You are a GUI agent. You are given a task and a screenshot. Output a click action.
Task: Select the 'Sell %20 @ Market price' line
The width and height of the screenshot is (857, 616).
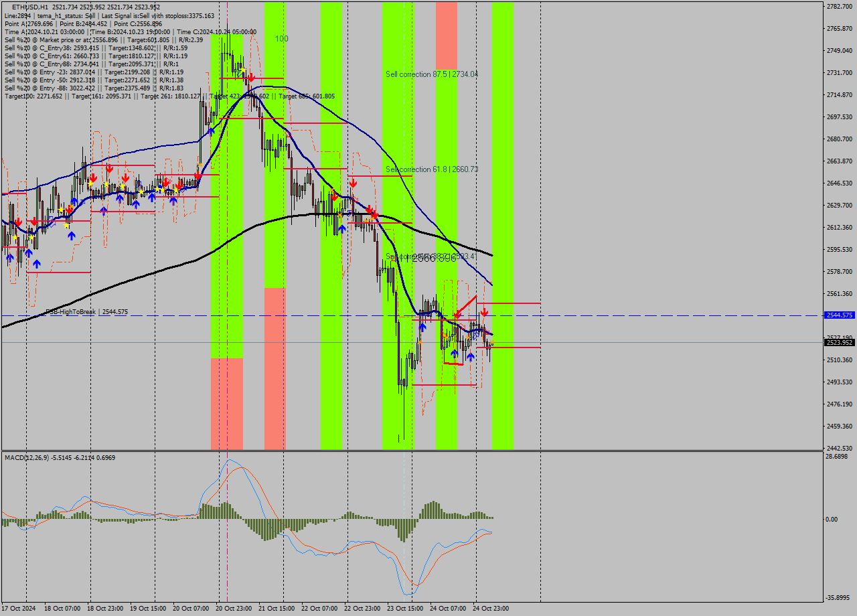point(104,40)
